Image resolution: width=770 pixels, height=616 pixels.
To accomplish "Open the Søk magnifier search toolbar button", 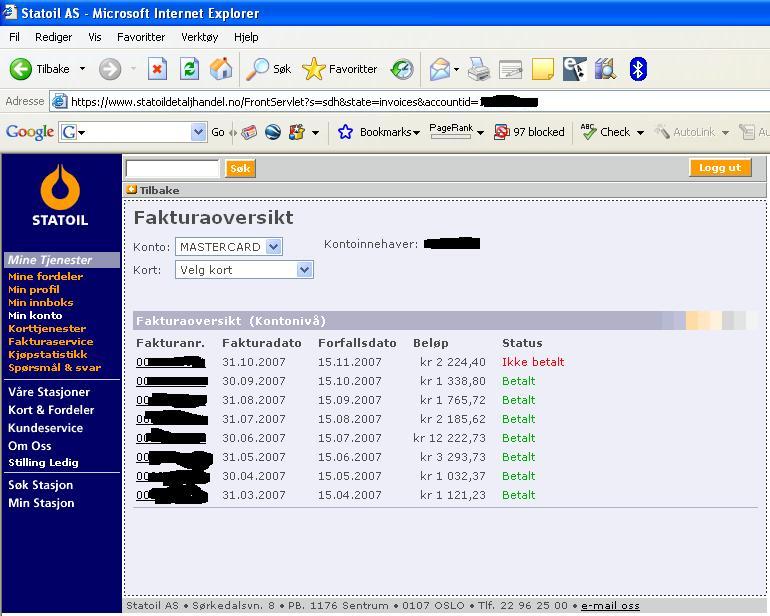I will [268, 69].
